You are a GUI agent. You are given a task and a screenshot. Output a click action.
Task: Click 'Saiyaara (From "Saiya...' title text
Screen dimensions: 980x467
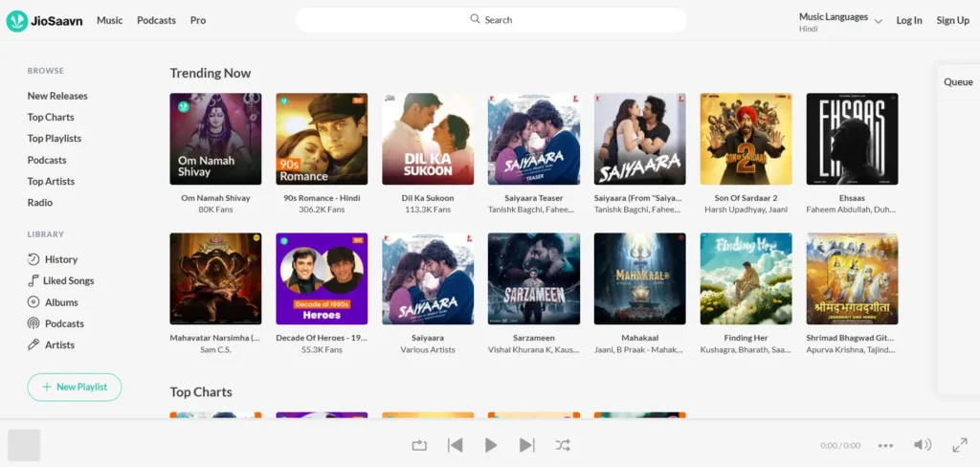point(638,197)
